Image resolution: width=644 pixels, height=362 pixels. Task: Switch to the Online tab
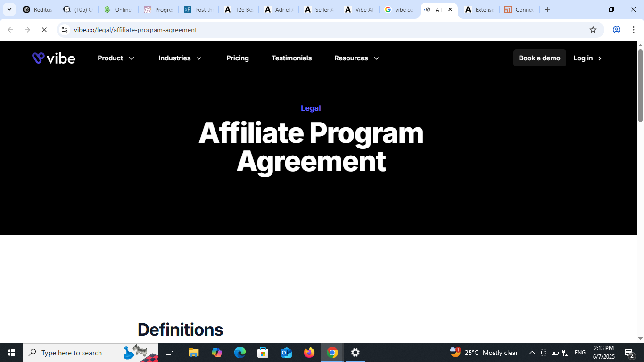118,9
